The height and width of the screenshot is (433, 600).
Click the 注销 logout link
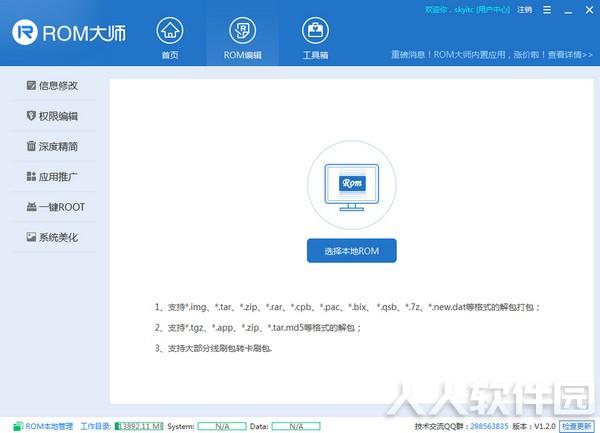[x=525, y=10]
